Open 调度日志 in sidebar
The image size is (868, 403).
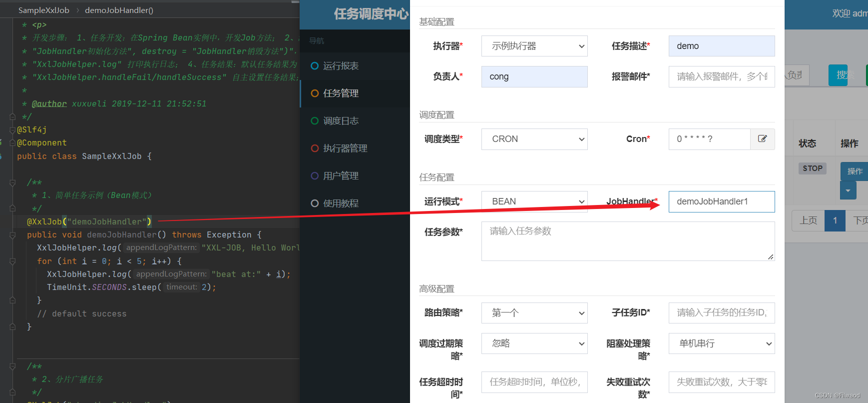point(355,121)
